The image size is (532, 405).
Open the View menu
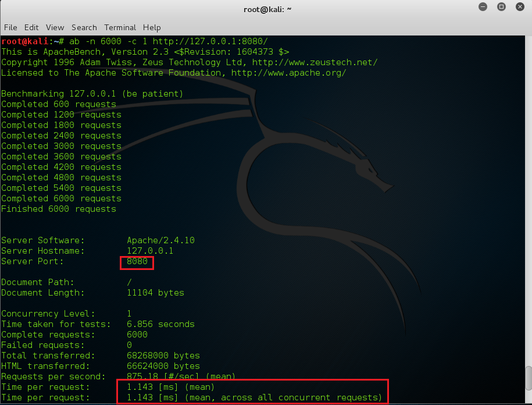coord(55,27)
